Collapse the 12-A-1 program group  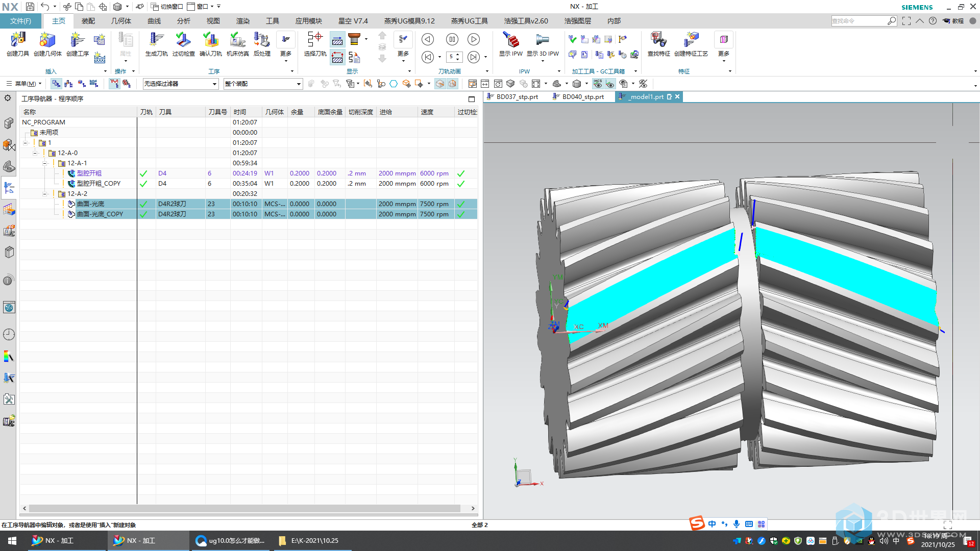(x=45, y=163)
